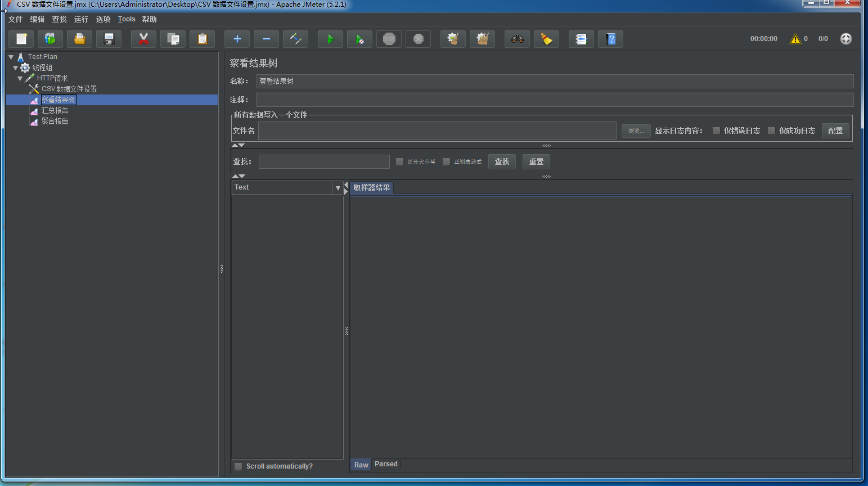Screen dimensions: 868x486
Task: Click the 查找 search input field
Action: (324, 161)
